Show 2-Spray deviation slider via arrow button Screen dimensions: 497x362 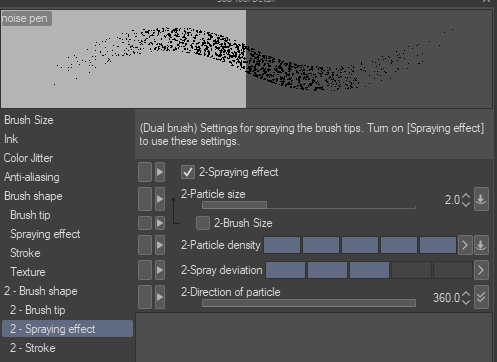click(481, 270)
